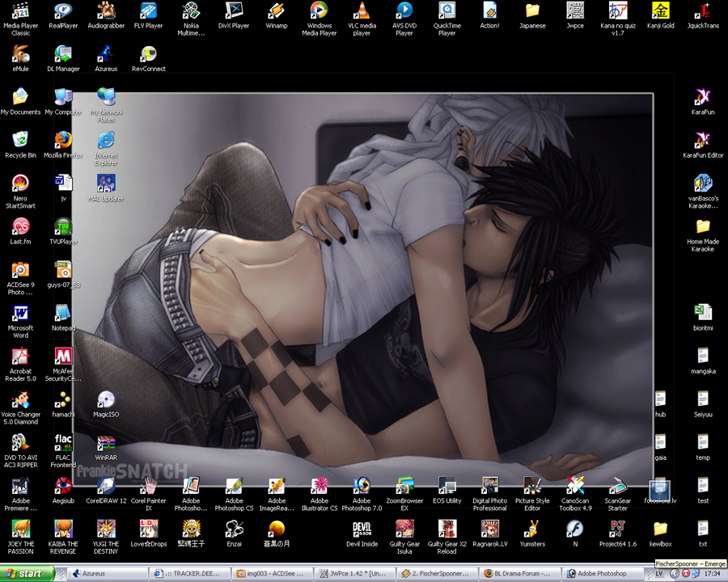
Task: Open the mangaka text file
Action: click(x=703, y=361)
